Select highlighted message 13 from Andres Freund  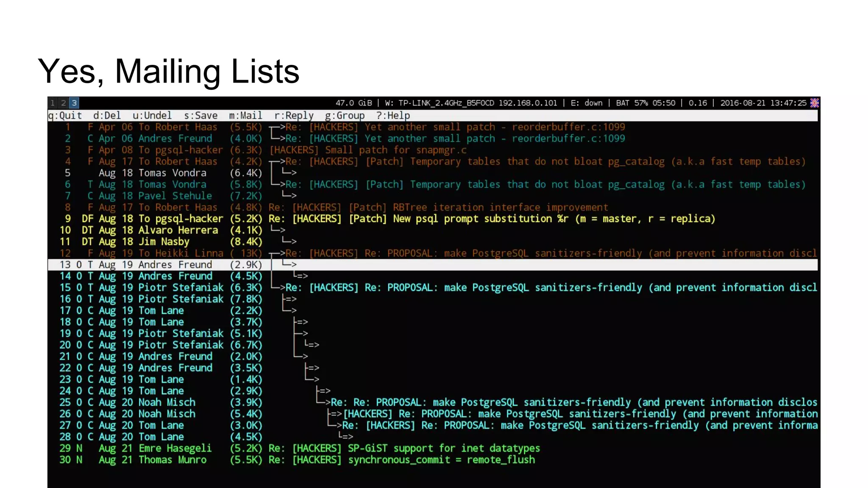coord(178,265)
